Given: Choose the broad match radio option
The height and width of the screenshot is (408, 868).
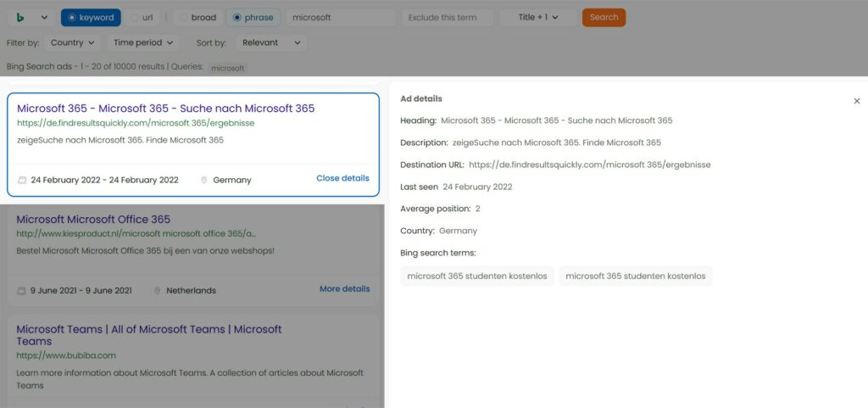Looking at the screenshot, I should pos(198,18).
